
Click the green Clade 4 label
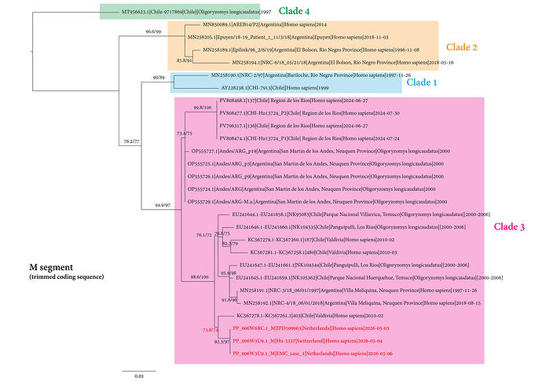[294, 11]
